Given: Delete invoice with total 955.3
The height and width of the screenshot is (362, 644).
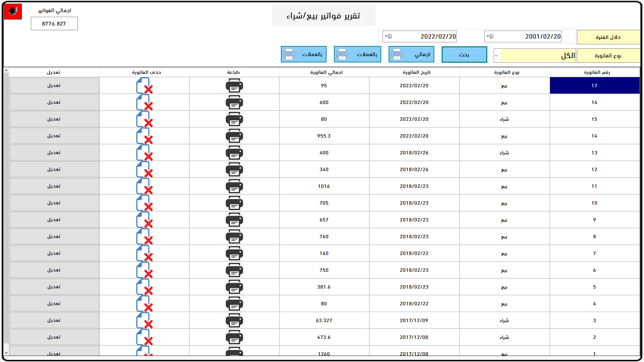Looking at the screenshot, I should click(145, 136).
